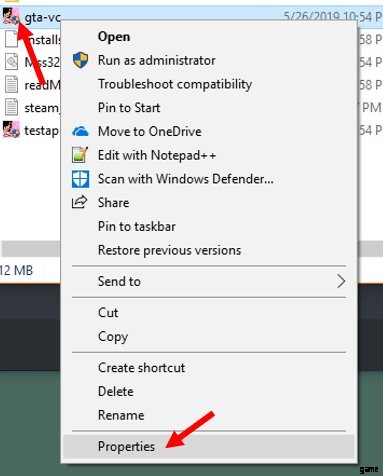The height and width of the screenshot is (476, 383).
Task: Expand the Send to submenu arrow
Action: [341, 281]
